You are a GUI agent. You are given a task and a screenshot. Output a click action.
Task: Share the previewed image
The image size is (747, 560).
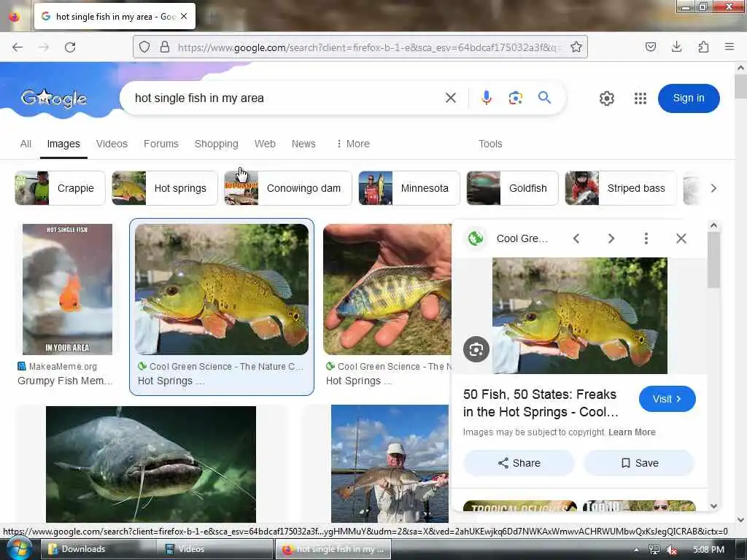click(x=519, y=463)
